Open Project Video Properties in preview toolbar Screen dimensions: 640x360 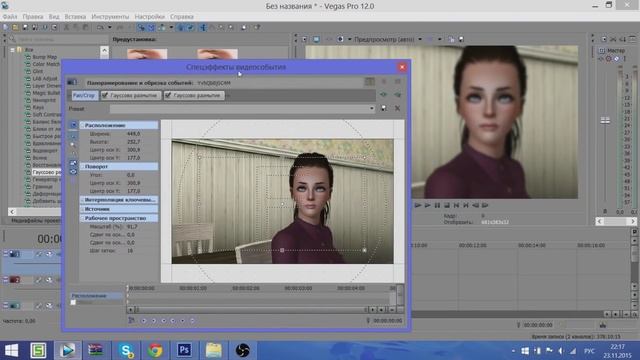(x=305, y=39)
